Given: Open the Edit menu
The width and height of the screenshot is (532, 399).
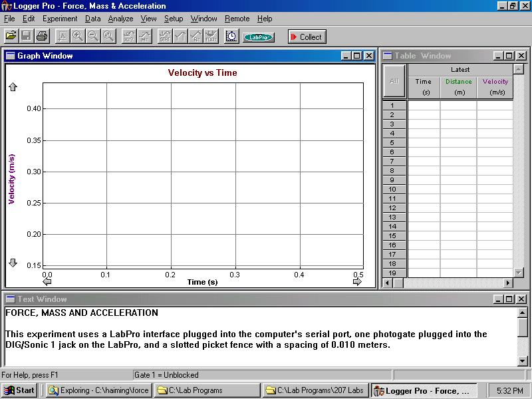Looking at the screenshot, I should [x=29, y=19].
